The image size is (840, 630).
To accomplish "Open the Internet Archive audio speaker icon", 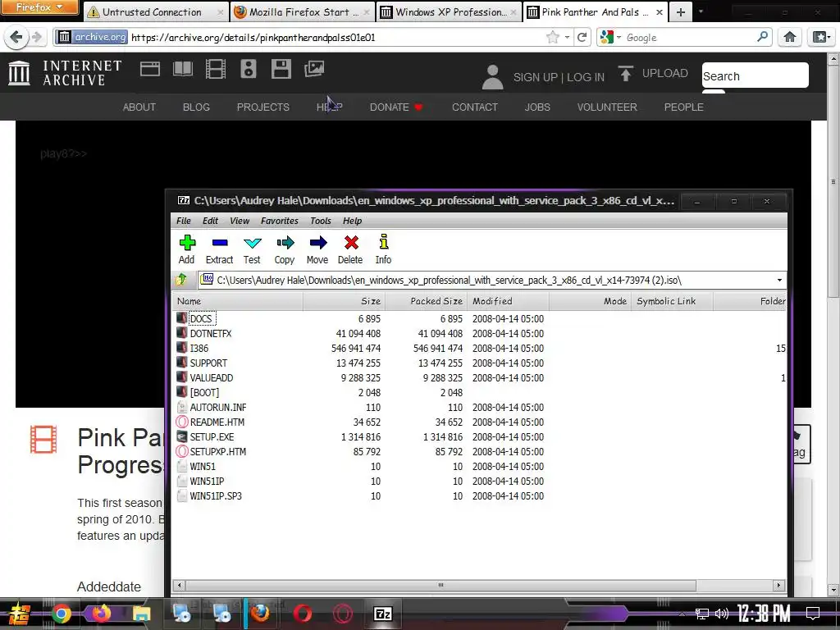I will [x=248, y=69].
